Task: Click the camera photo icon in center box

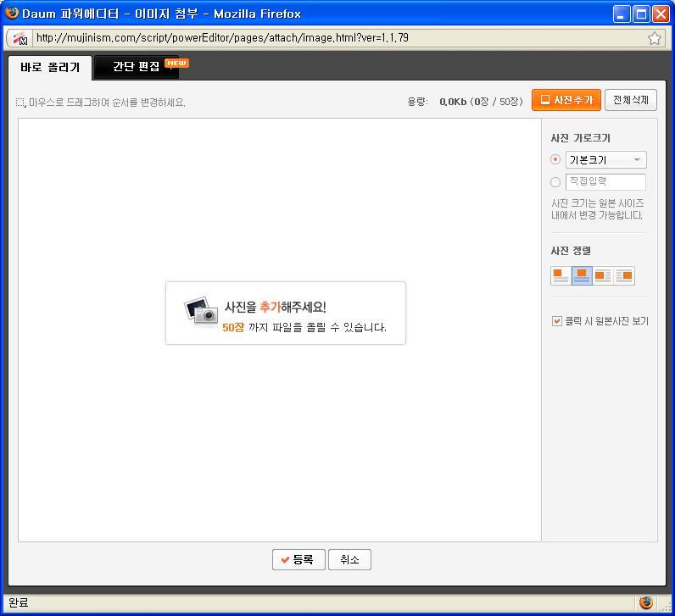Action: point(201,311)
